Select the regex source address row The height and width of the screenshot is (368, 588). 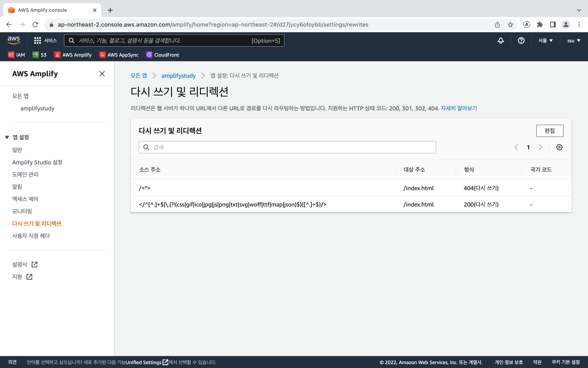351,204
